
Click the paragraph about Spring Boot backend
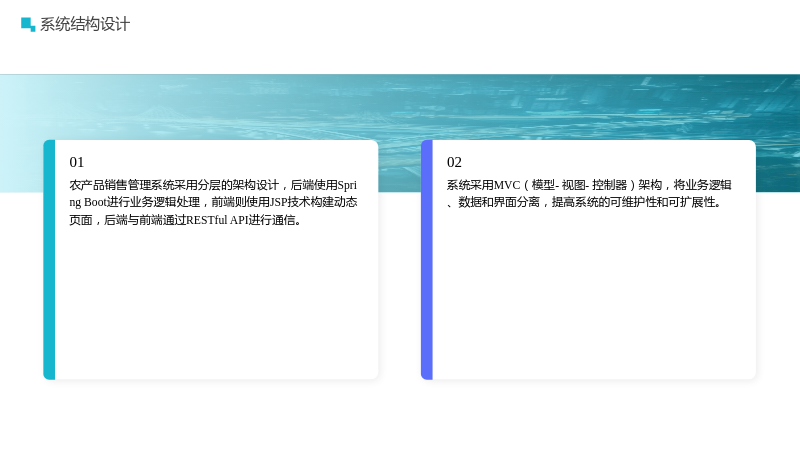click(213, 203)
